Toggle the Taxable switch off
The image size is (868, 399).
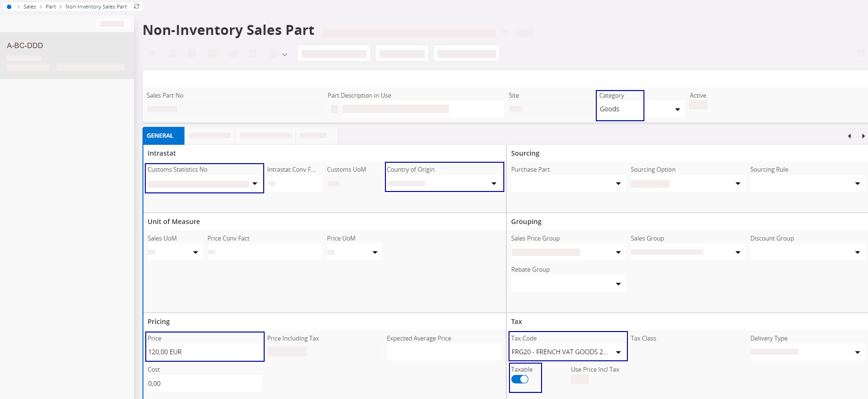520,380
